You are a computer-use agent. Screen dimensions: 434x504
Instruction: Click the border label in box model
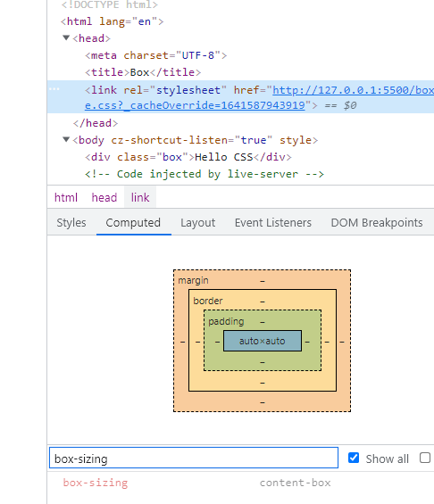point(208,301)
